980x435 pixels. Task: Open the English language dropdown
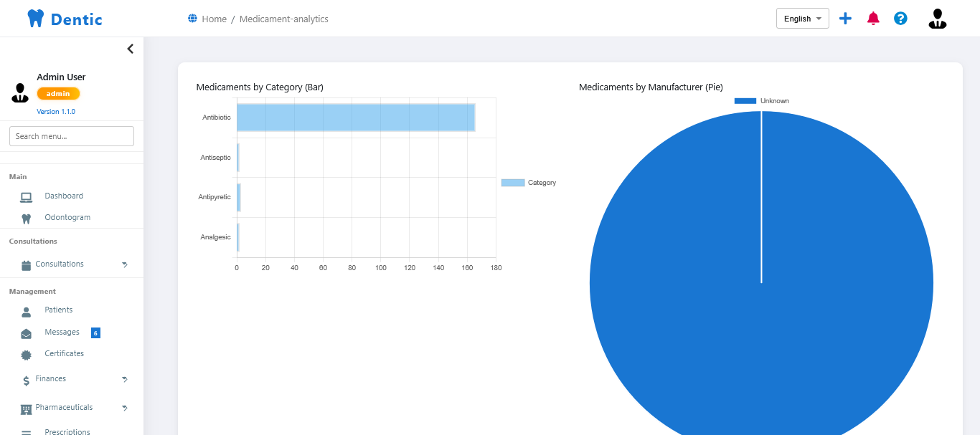pos(802,19)
